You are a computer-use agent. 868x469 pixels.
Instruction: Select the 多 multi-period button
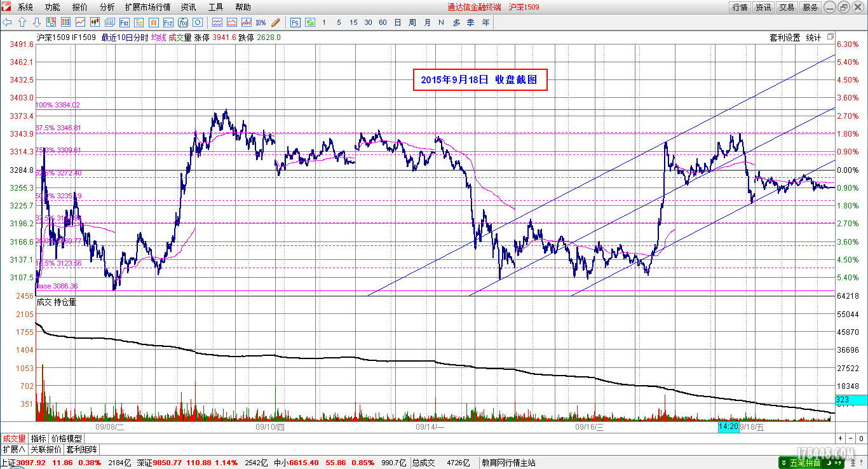(456, 22)
